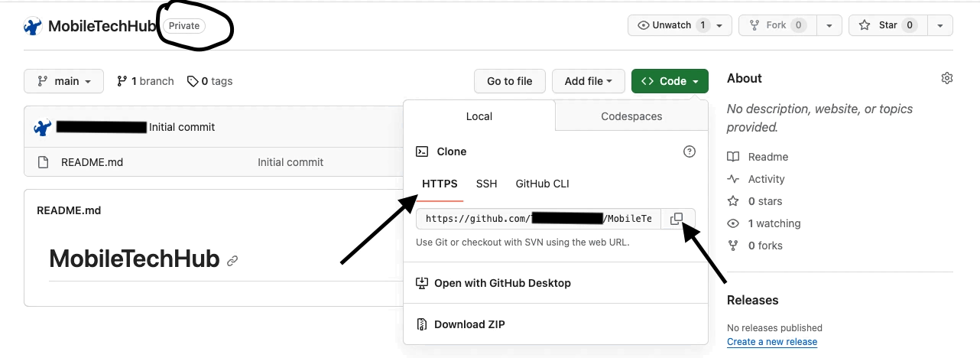The width and height of the screenshot is (980, 358).
Task: Open the 0 tags link
Action: [209, 81]
